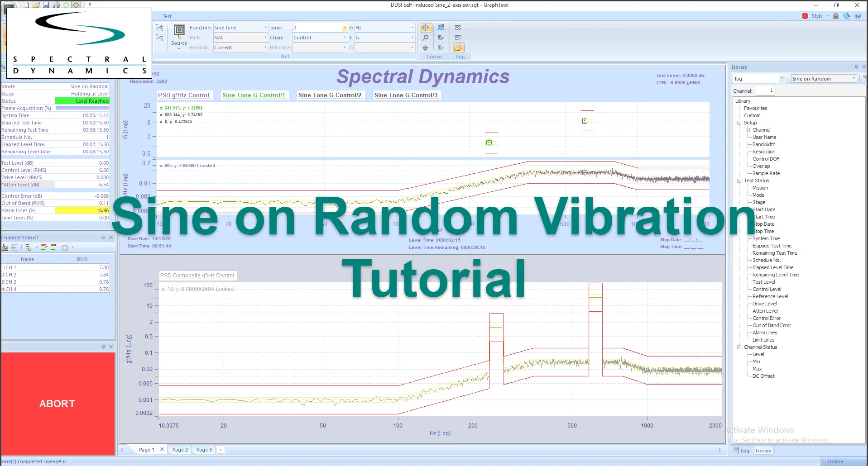Open the Tags folder icon
The image size is (868, 466).
pyautogui.click(x=459, y=47)
